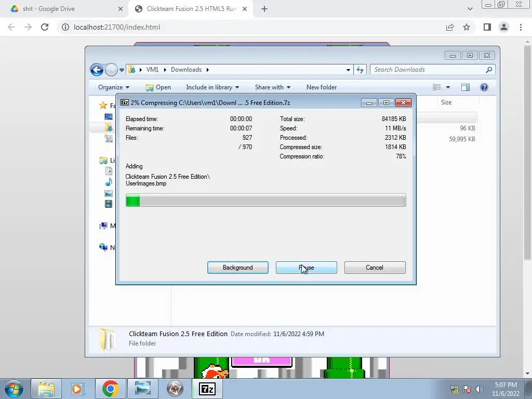Open File Explorer from taskbar
The height and width of the screenshot is (399, 532).
46,389
